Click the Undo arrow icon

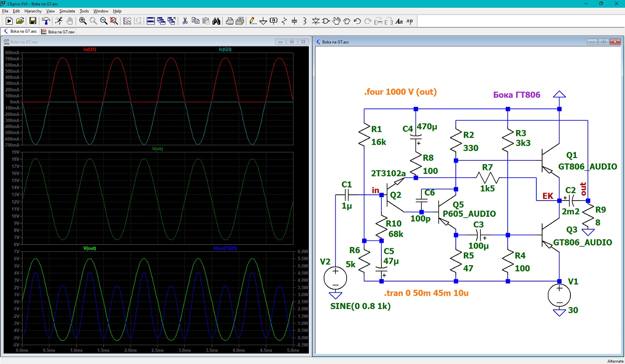pyautogui.click(x=357, y=21)
